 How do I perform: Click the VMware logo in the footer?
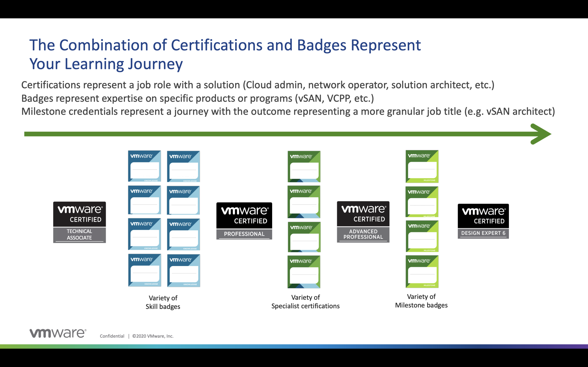pos(58,333)
